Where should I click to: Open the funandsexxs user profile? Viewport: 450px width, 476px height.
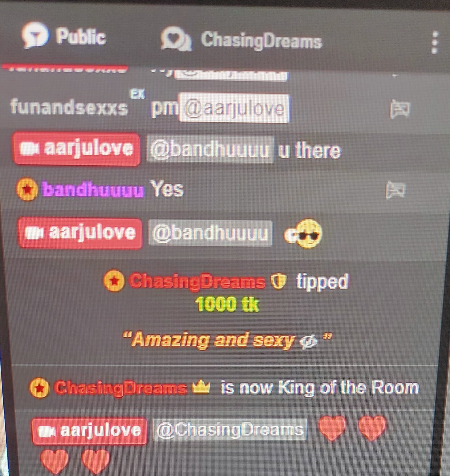[x=69, y=107]
